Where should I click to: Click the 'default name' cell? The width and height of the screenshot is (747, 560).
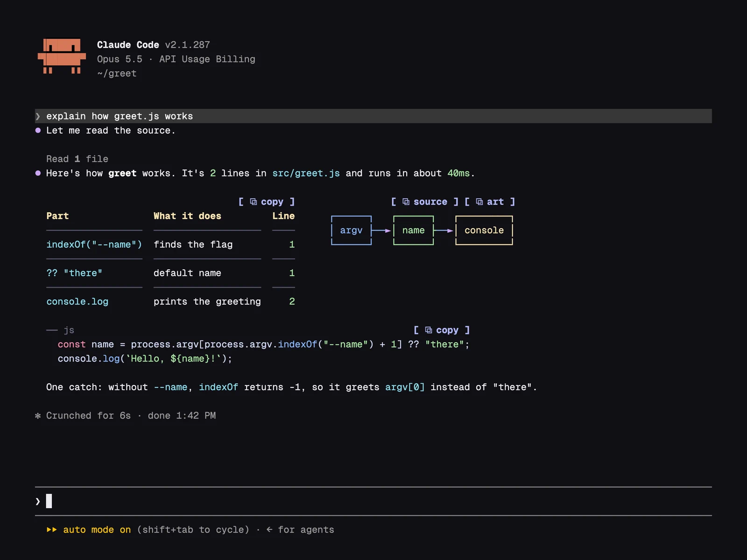tap(187, 273)
